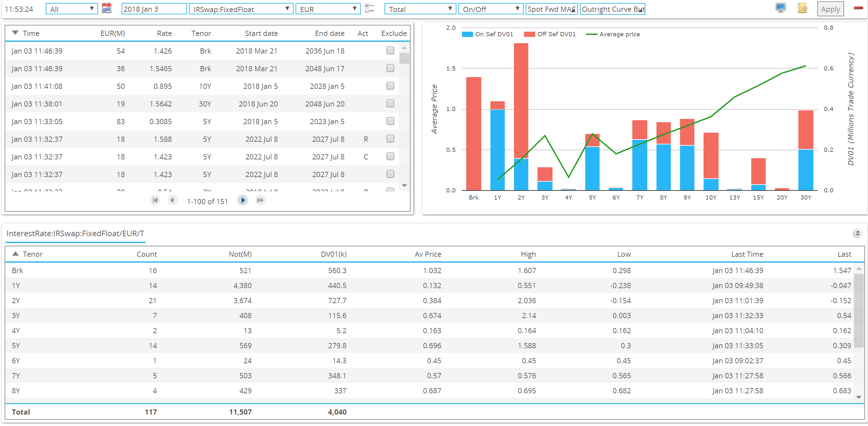
Task: Sort trades by Tenor column header
Action: coord(201,33)
